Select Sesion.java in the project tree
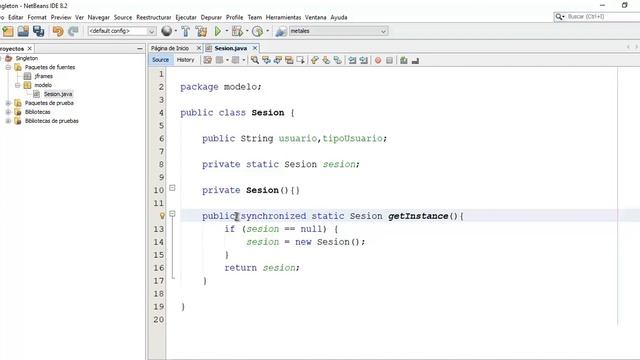 coord(58,94)
